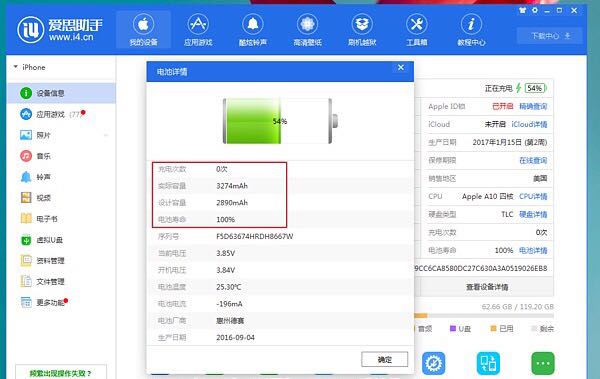
Task: Open the 酷炫铃声 tab
Action: tap(253, 30)
